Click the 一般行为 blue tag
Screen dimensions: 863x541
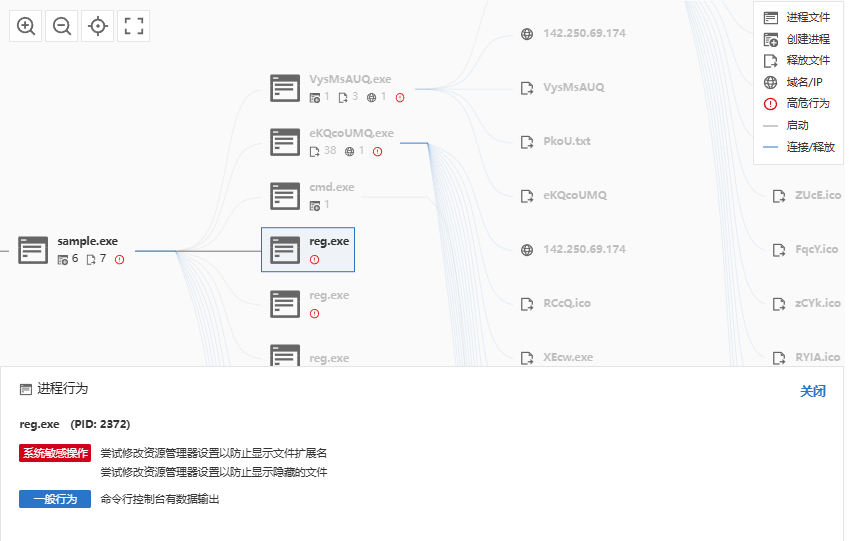pyautogui.click(x=54, y=499)
